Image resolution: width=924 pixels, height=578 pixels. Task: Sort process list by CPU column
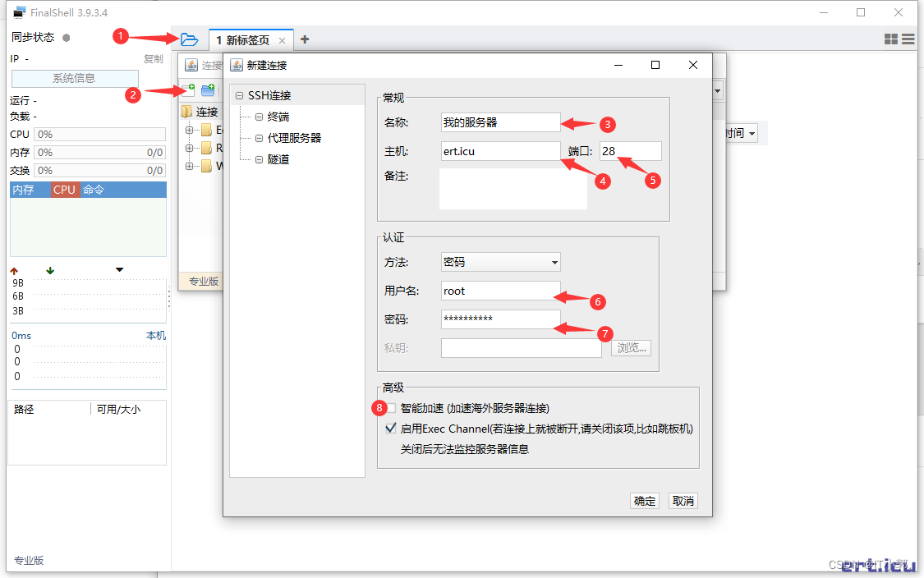tap(64, 190)
